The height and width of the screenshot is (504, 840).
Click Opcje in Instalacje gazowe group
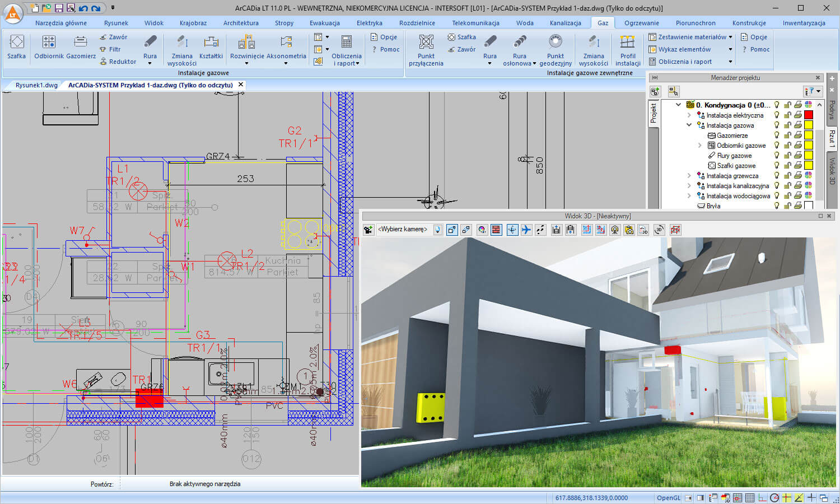click(384, 37)
